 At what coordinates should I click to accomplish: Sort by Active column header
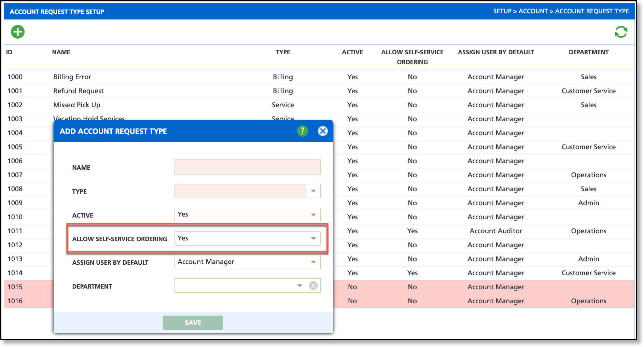[x=352, y=52]
